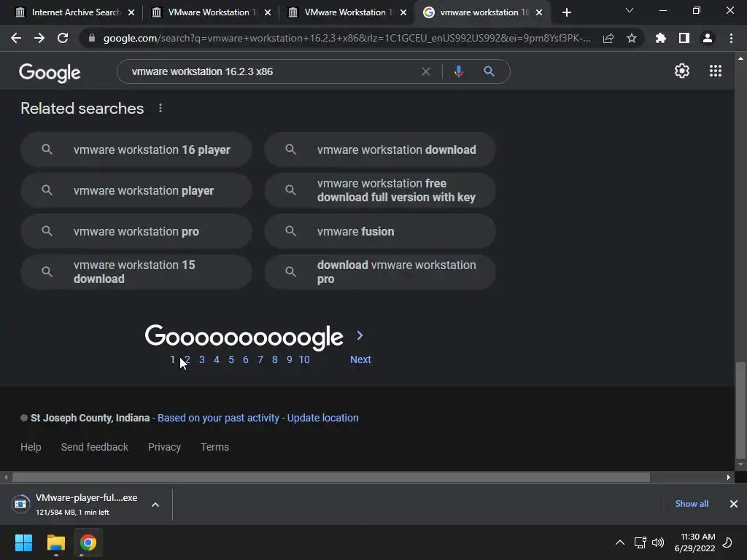Choose related search vmware workstation player
Image resolution: width=747 pixels, height=560 pixels.
tap(136, 190)
